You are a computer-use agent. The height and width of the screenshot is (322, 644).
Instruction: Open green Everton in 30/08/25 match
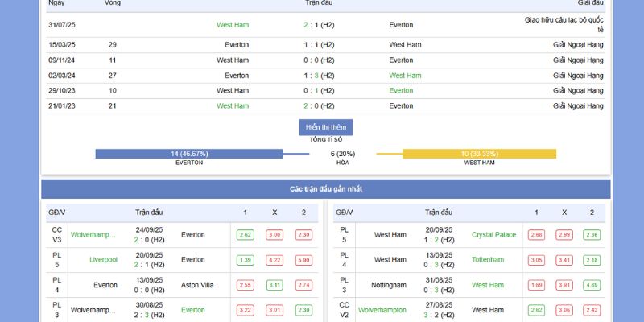[193, 310]
